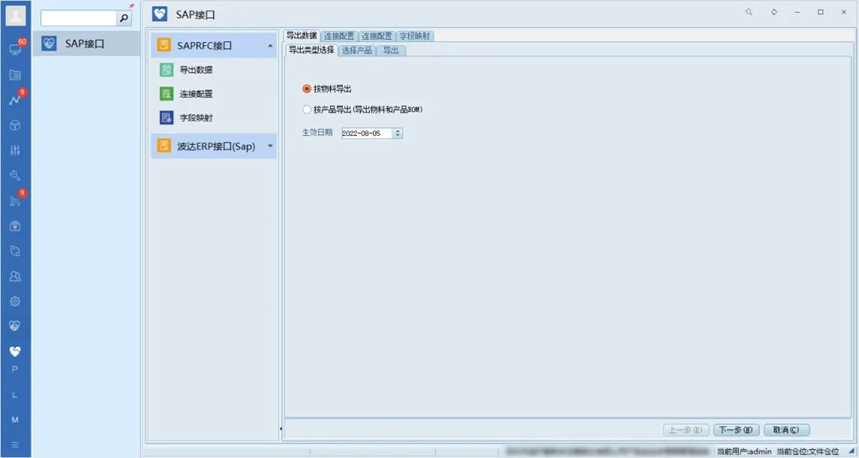Click the user avatar at sidebar top
The width and height of the screenshot is (859, 458).
tap(15, 16)
